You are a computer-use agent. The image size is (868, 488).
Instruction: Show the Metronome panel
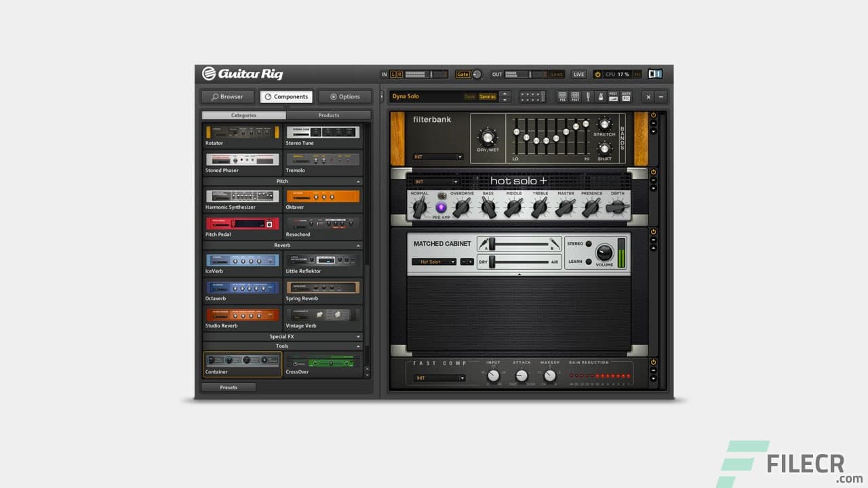[601, 96]
